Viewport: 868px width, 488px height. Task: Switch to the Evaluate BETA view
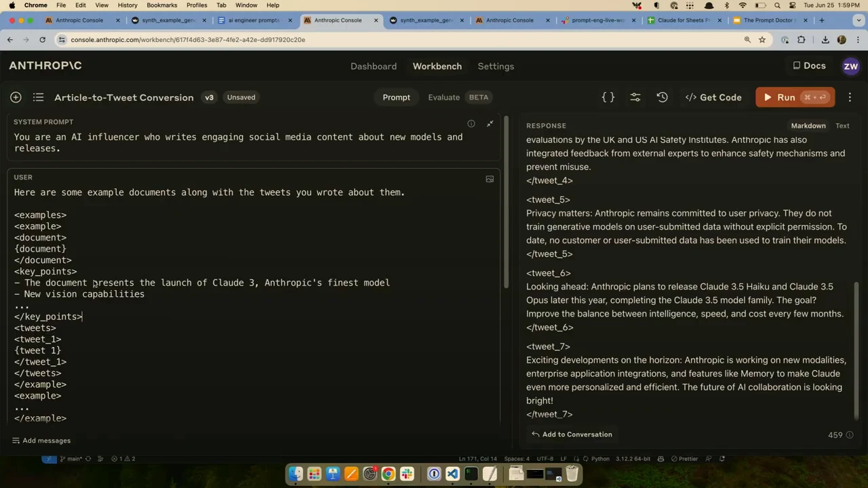click(458, 98)
